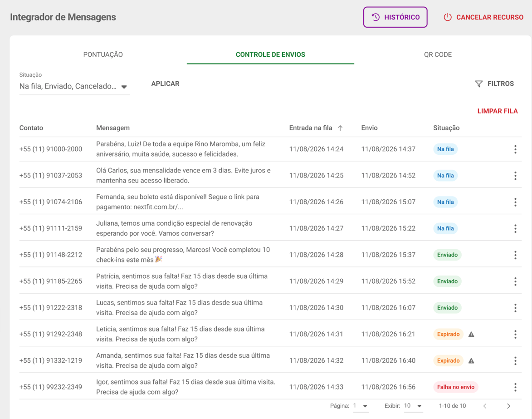Switch to the Pontuação tab
The width and height of the screenshot is (532, 419).
click(x=103, y=54)
